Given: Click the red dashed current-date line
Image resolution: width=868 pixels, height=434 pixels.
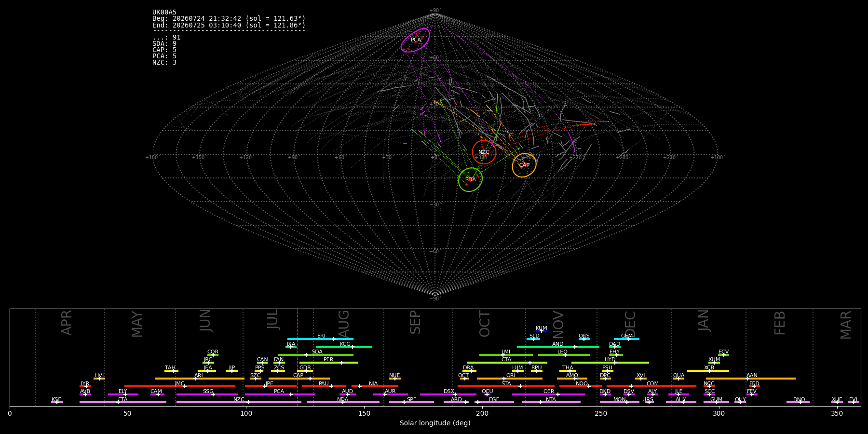Looking at the screenshot, I should click(x=298, y=357).
